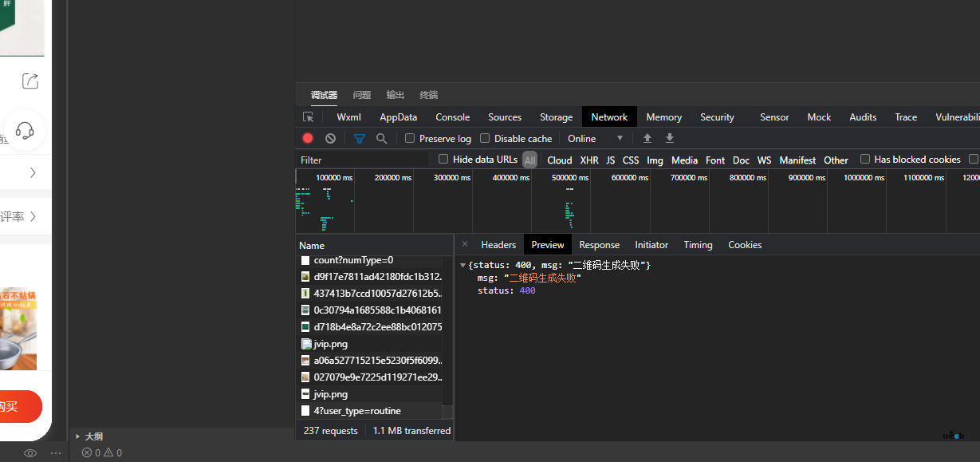Image resolution: width=980 pixels, height=462 pixels.
Task: Filter requests by Media type
Action: click(x=684, y=160)
